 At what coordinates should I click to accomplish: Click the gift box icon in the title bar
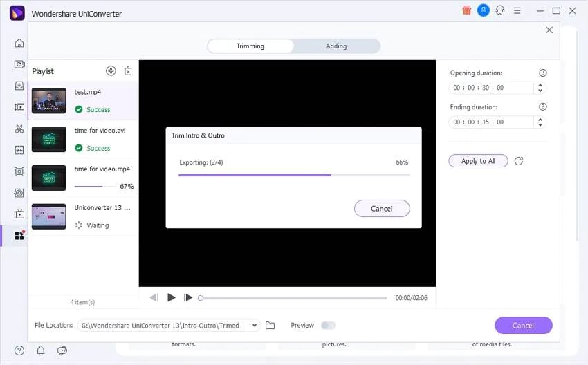click(x=466, y=10)
